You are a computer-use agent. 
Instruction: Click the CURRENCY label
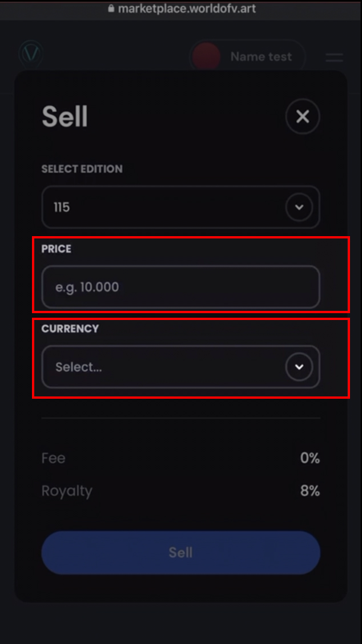point(70,329)
